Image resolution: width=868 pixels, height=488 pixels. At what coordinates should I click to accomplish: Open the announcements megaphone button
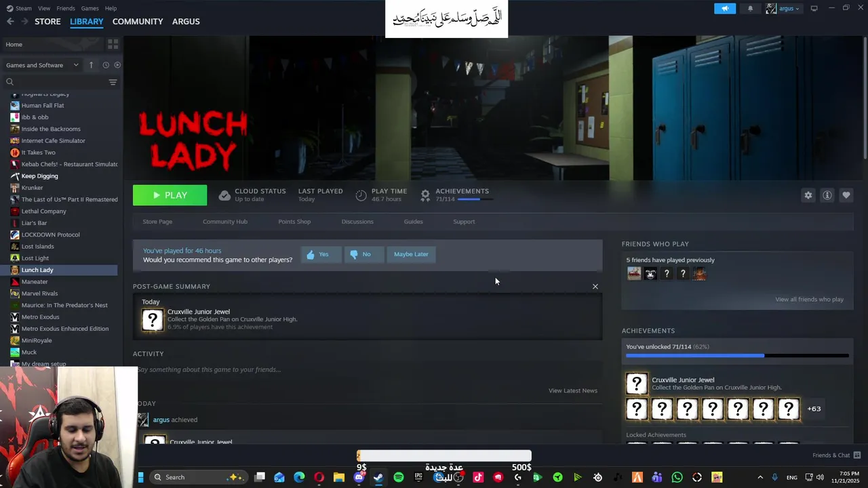coord(724,8)
